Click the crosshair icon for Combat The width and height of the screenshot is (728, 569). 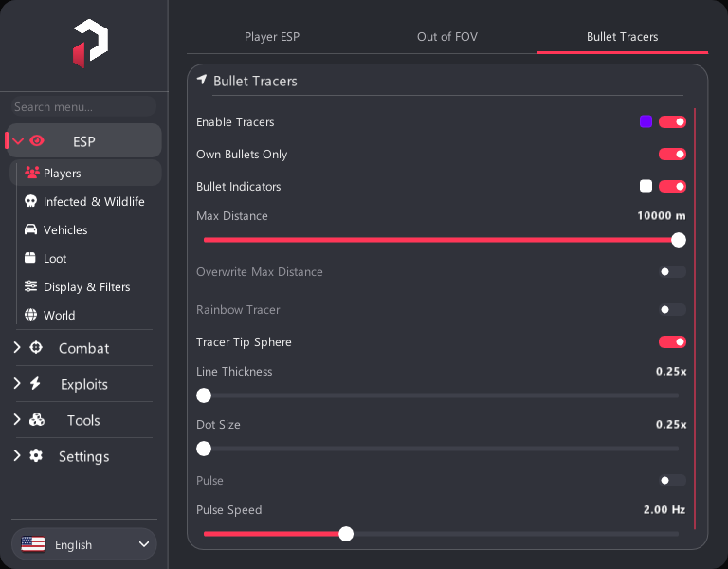(36, 347)
